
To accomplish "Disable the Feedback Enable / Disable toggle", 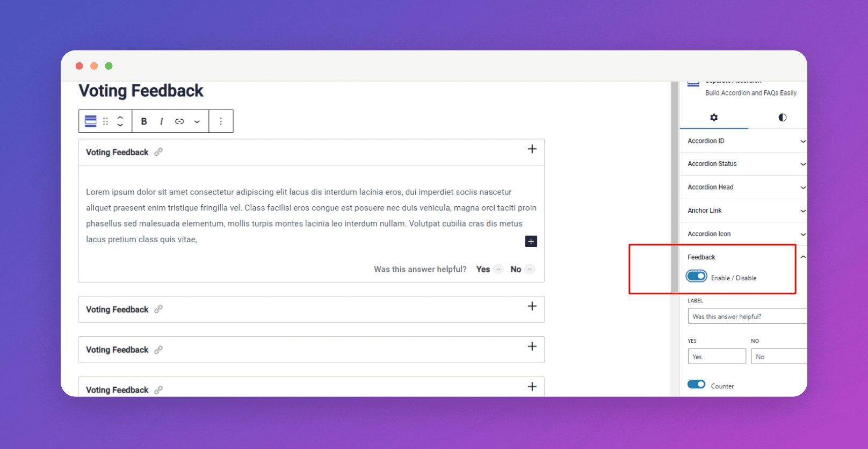I will coord(697,277).
